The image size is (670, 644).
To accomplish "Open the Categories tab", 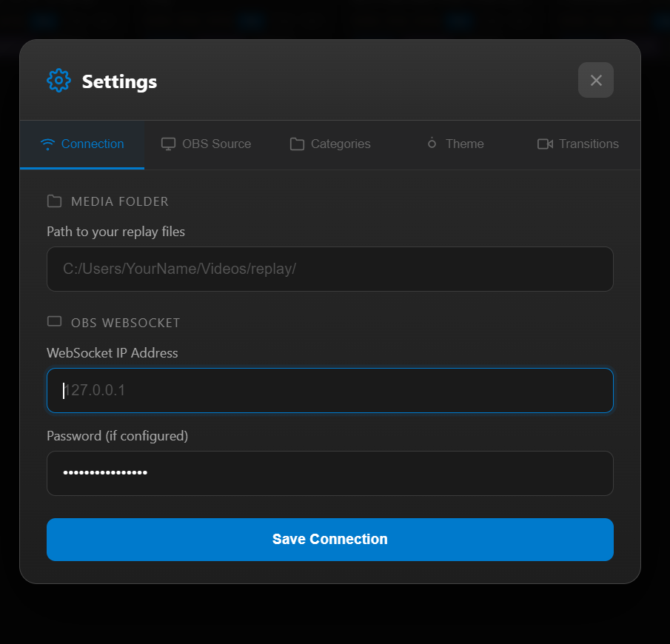I will pos(330,144).
